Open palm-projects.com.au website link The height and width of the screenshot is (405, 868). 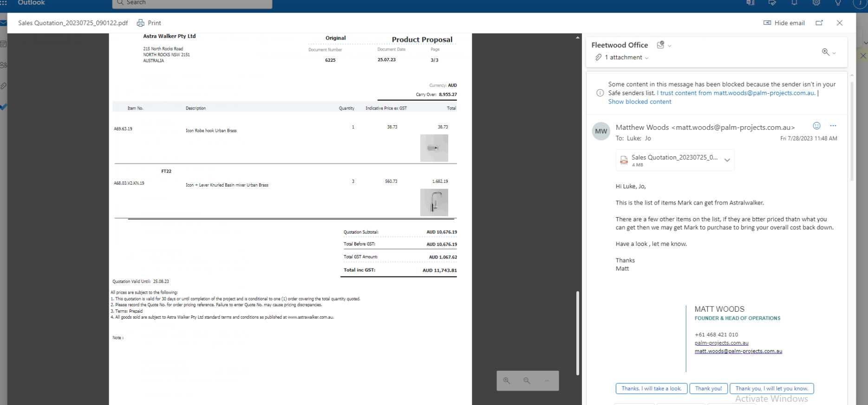point(721,343)
